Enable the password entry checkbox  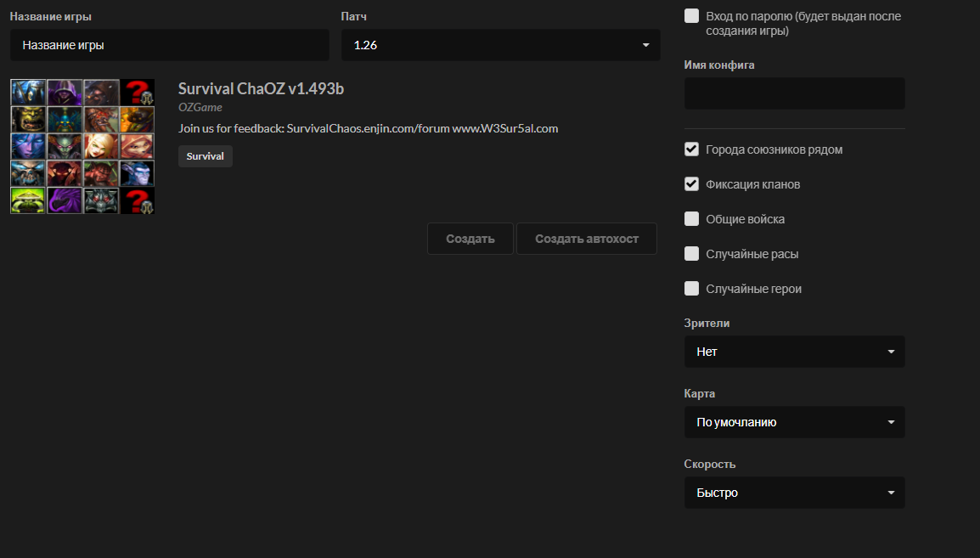(x=691, y=16)
